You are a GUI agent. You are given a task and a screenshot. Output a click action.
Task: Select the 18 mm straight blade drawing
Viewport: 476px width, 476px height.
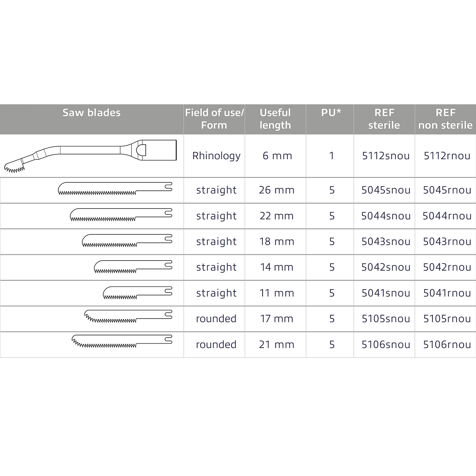(x=127, y=241)
